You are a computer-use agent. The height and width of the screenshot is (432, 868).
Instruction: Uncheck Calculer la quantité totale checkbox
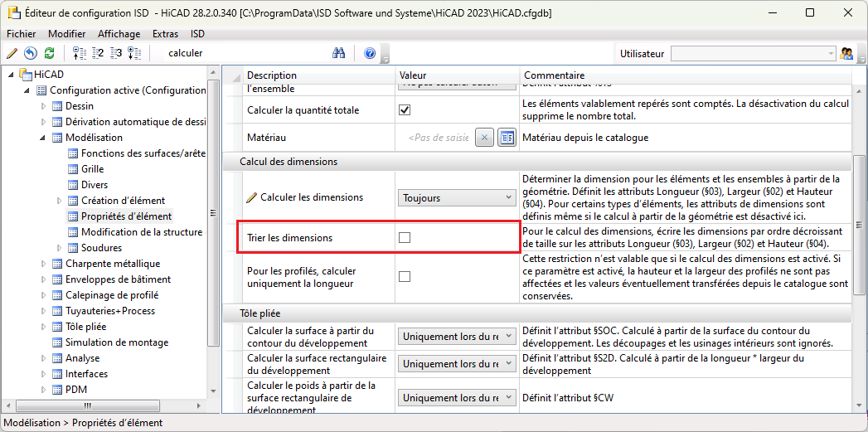(x=405, y=110)
